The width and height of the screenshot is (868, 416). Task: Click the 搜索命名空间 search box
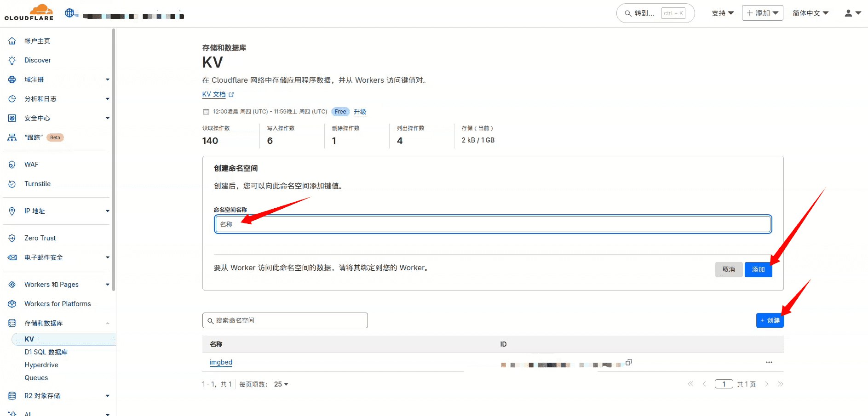pyautogui.click(x=285, y=320)
